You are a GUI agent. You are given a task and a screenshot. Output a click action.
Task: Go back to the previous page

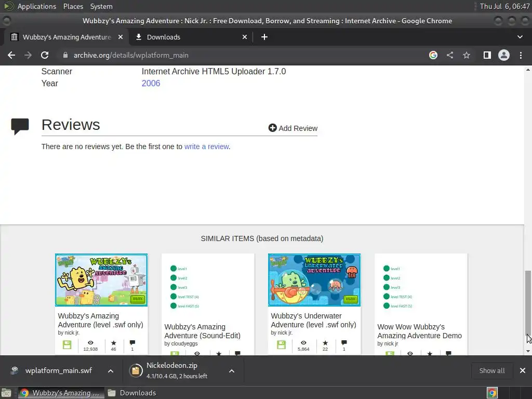coord(11,55)
